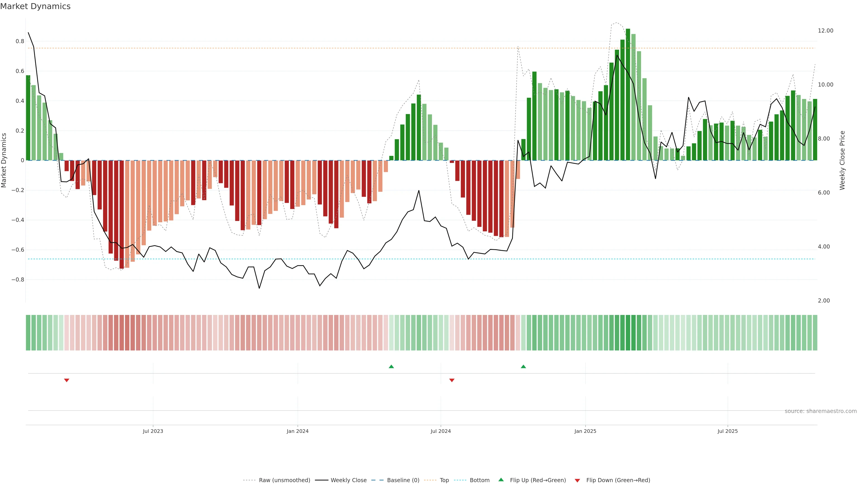Toggle the Weekly Close legend entry
Image resolution: width=868 pixels, height=488 pixels.
pos(348,480)
